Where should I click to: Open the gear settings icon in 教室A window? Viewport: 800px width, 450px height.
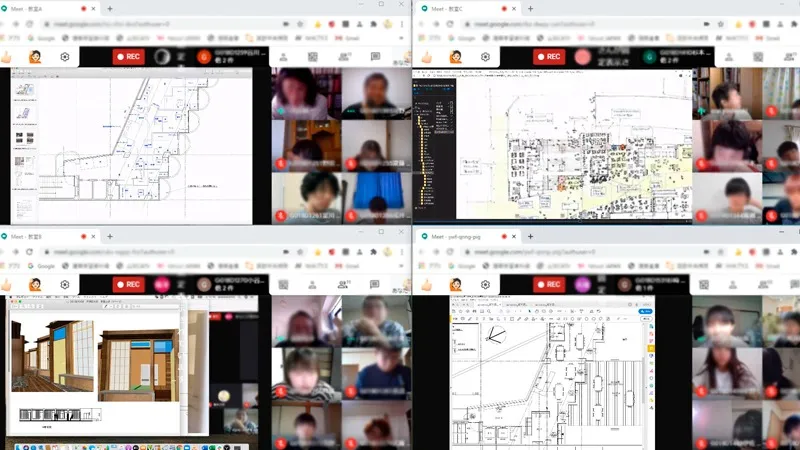pos(65,57)
